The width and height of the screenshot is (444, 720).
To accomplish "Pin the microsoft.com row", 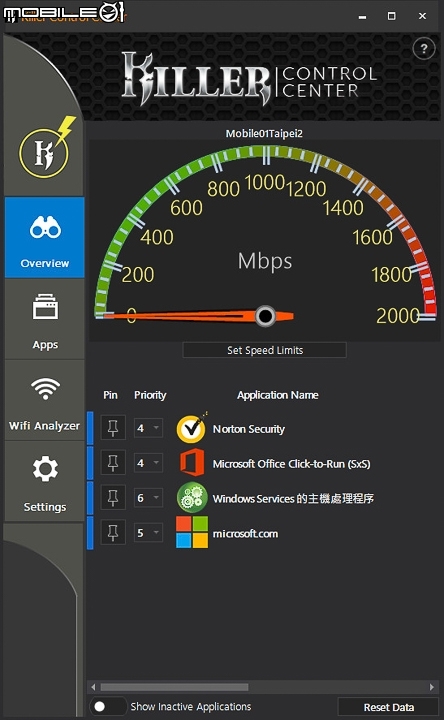I will coord(113,533).
